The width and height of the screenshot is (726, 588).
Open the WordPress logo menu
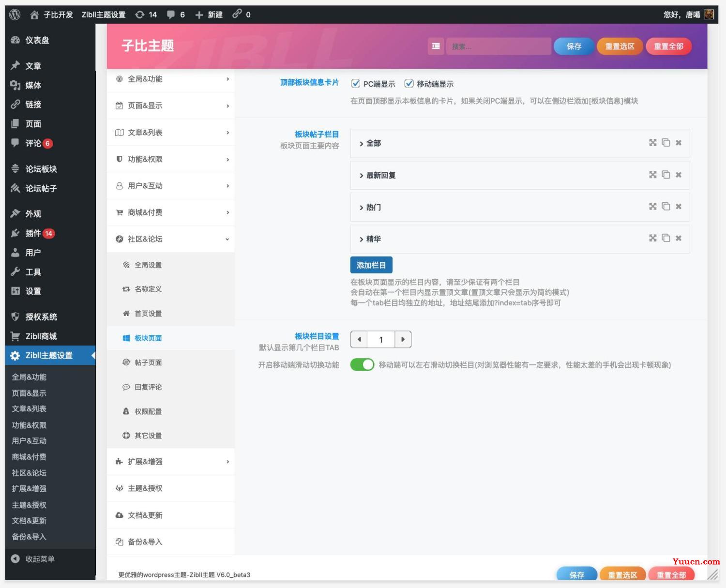[x=15, y=15]
